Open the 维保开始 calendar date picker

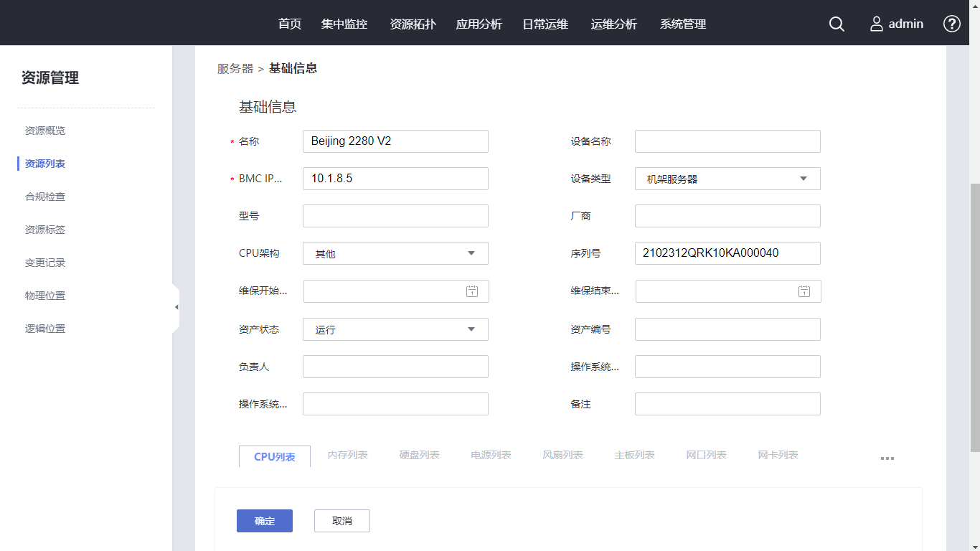pos(472,291)
